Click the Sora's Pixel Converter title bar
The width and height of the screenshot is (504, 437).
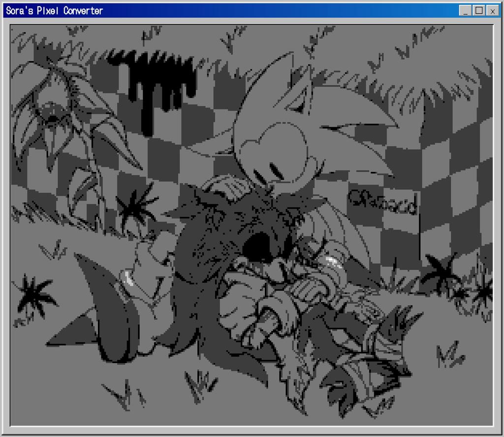(252, 11)
